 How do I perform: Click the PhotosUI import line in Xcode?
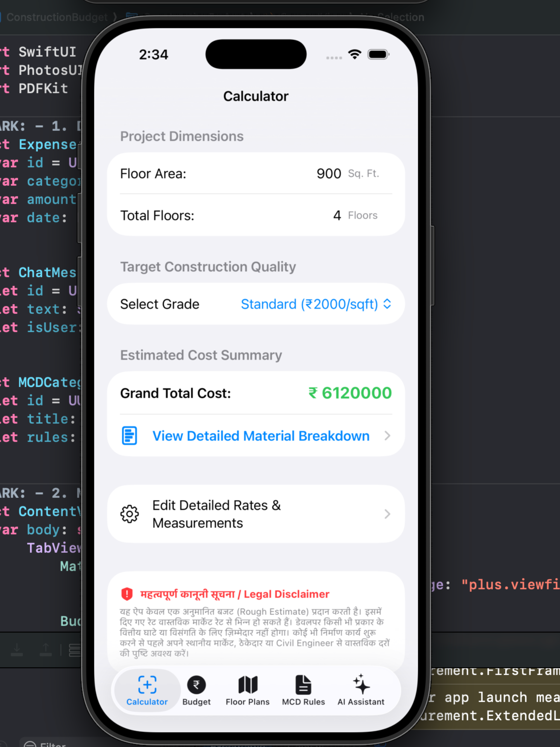[x=41, y=70]
